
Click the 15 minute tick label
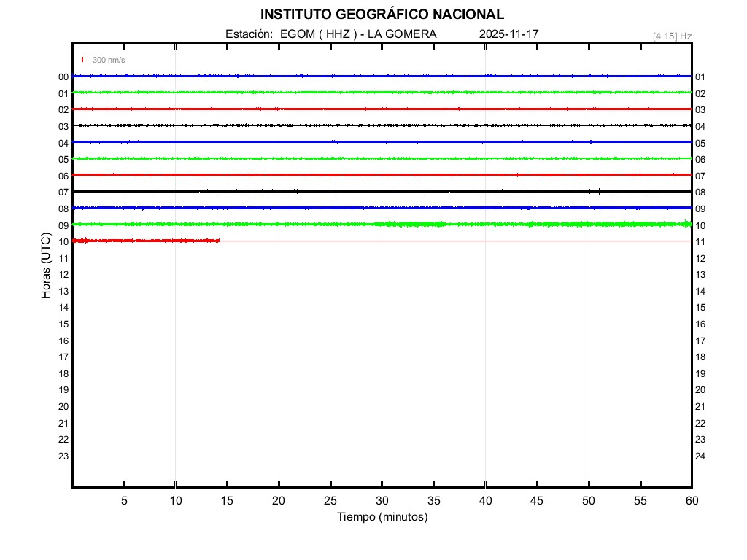tap(227, 501)
